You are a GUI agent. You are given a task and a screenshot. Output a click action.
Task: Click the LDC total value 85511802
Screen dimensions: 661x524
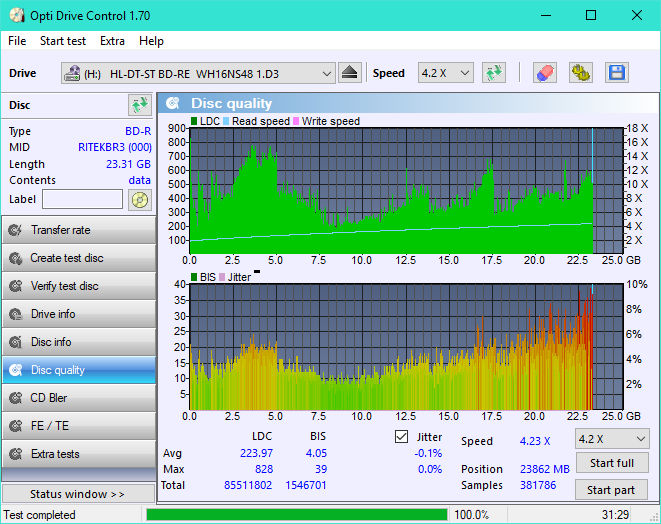pos(248,485)
